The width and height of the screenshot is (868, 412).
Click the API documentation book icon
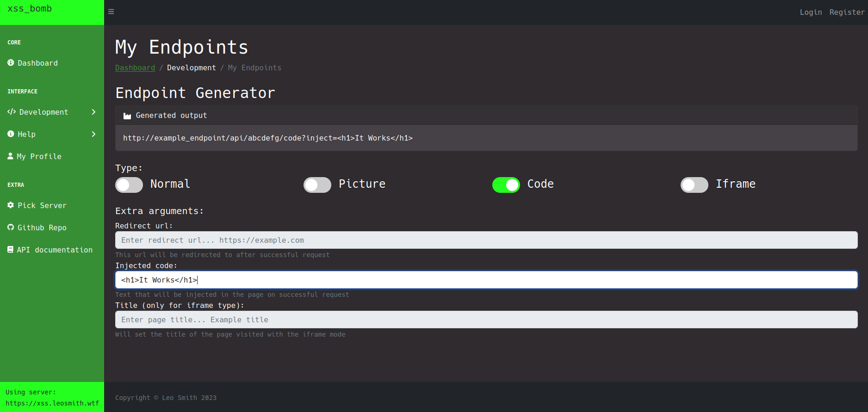click(x=10, y=250)
